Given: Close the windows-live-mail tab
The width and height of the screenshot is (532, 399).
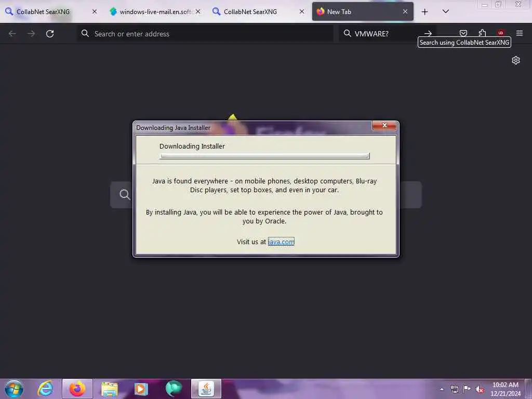Looking at the screenshot, I should [x=198, y=12].
